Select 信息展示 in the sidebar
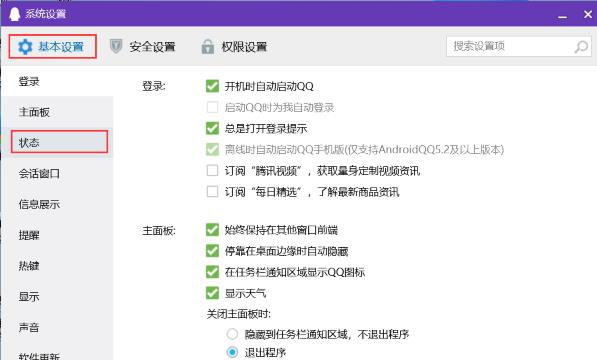Image resolution: width=597 pixels, height=360 pixels. tap(57, 204)
